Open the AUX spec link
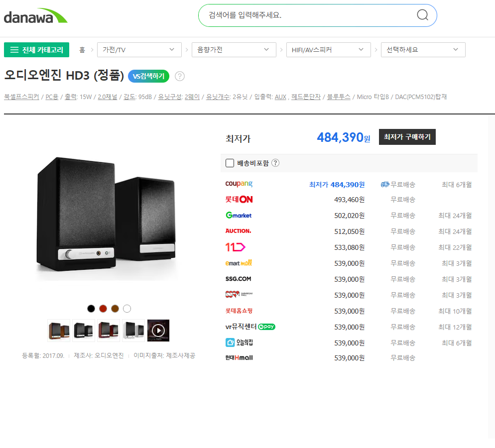495x448 pixels. 280,97
